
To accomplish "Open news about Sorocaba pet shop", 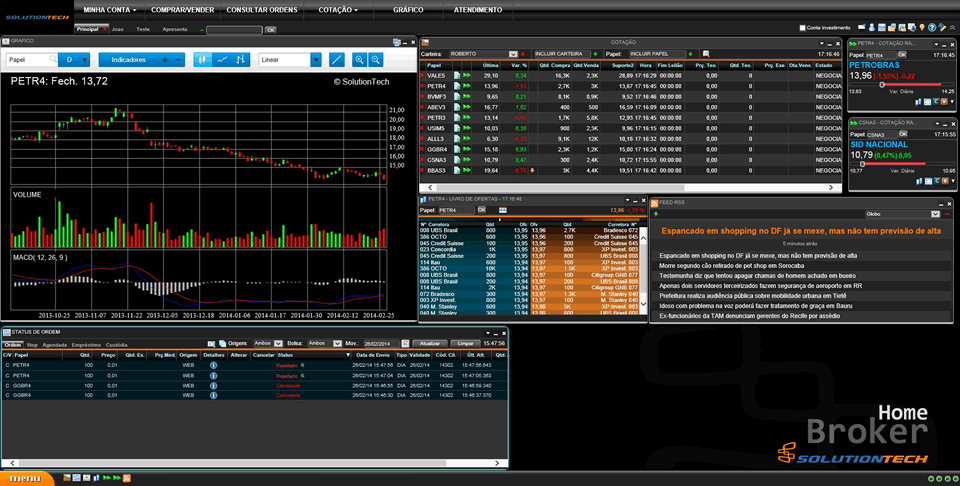I will (x=732, y=266).
